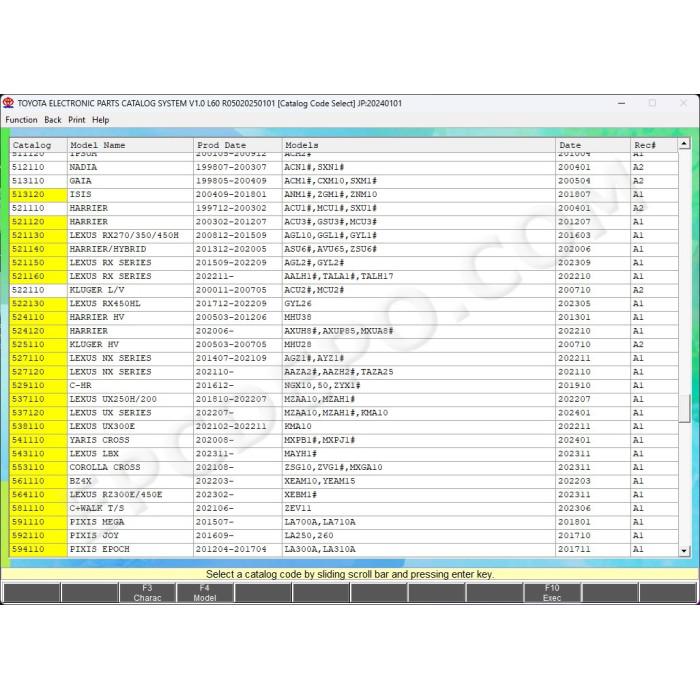Select catalog code 521110
The image size is (700, 700).
28,208
